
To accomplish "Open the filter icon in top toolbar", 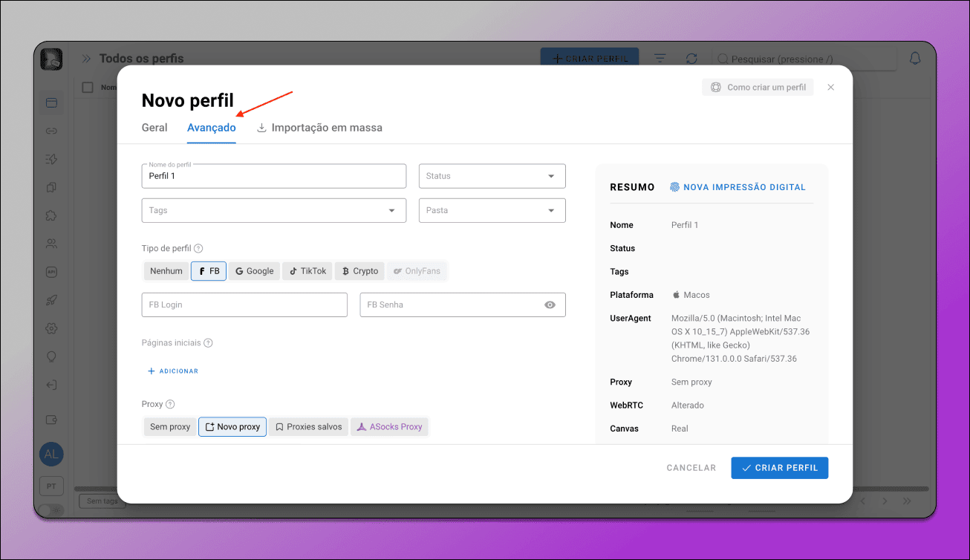I will pos(660,59).
